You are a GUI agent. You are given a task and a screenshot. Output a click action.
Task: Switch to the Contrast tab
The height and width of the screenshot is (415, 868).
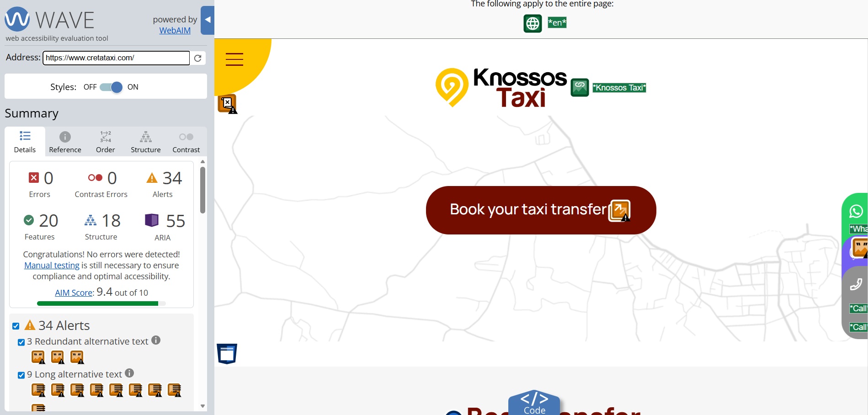[x=186, y=142]
